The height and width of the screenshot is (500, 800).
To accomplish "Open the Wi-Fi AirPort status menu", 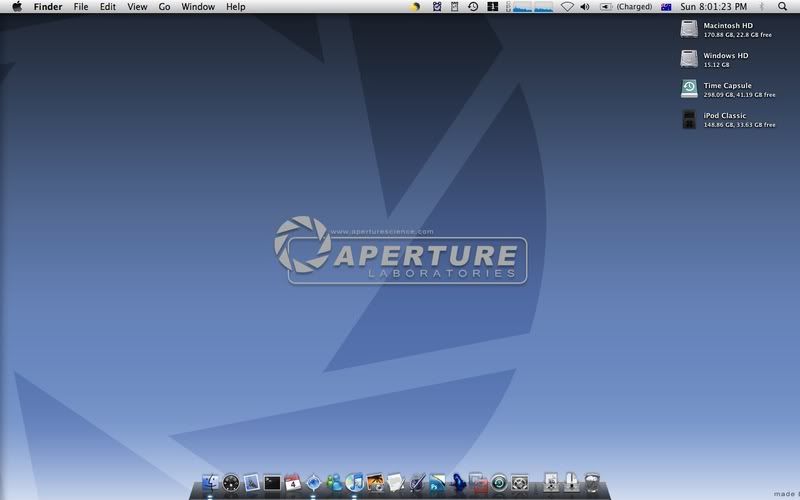I will [x=567, y=7].
